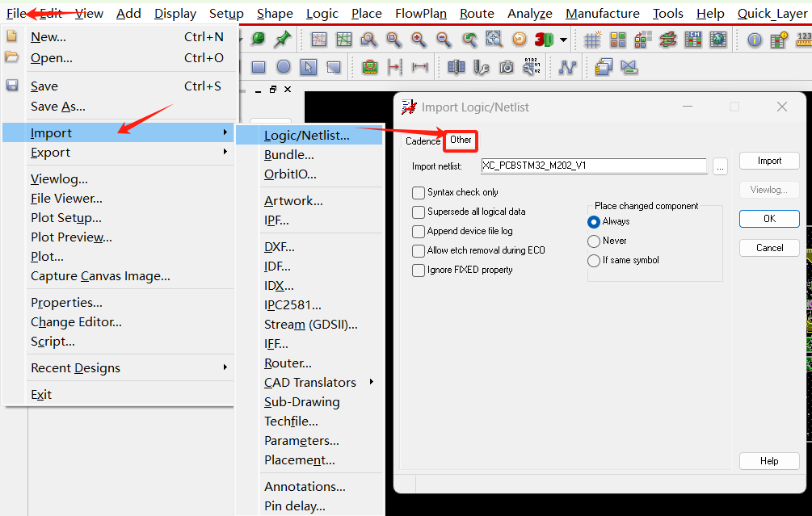Image resolution: width=812 pixels, height=516 pixels.
Task: Open the Constraint Manager CM icon
Action: pyautogui.click(x=693, y=40)
